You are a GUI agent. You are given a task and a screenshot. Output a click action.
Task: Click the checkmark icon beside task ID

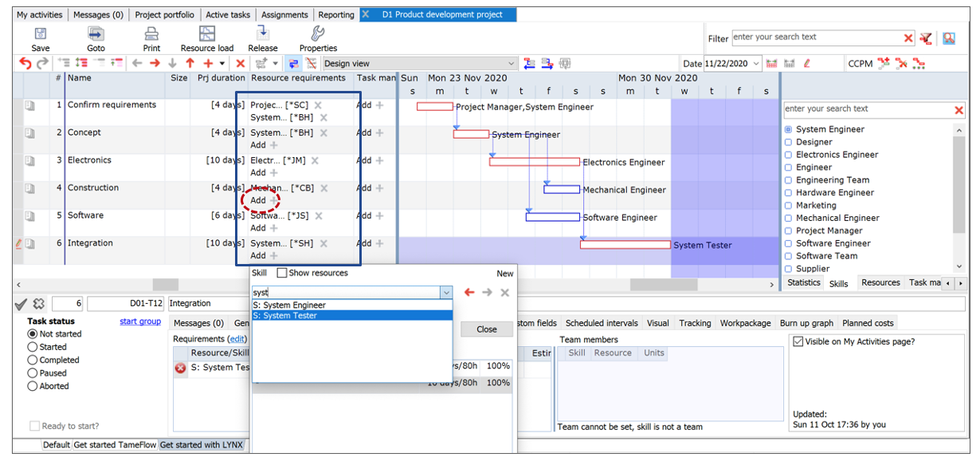click(x=21, y=303)
